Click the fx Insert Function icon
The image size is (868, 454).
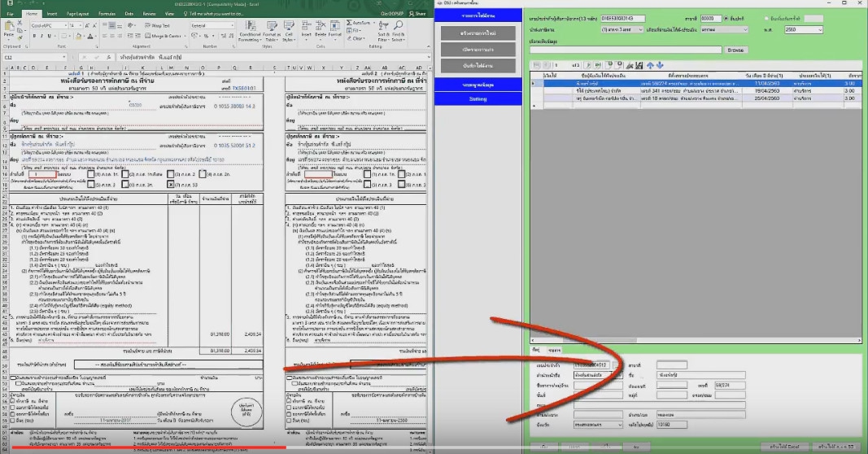tap(107, 57)
